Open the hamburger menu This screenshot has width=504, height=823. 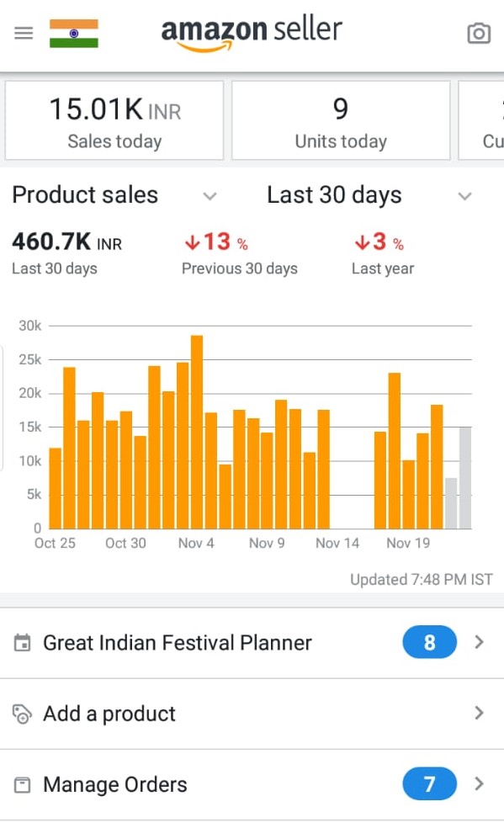tap(24, 33)
